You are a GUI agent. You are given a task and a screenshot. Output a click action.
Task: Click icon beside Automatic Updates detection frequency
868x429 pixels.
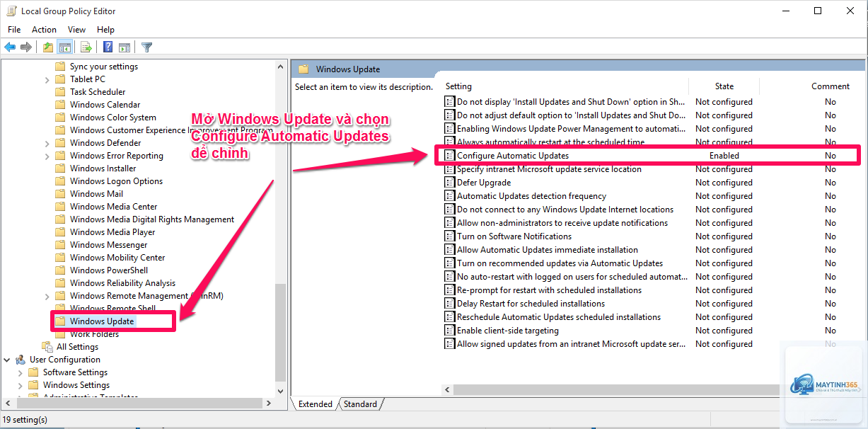(449, 196)
